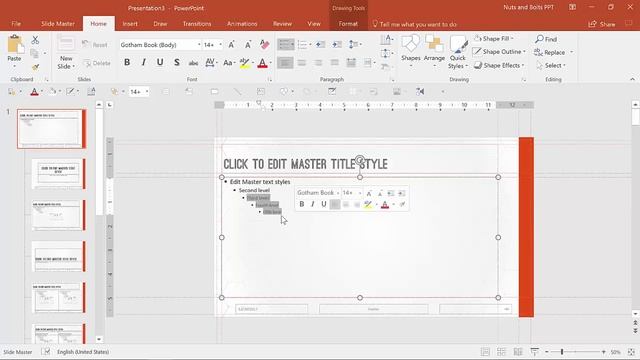Click the Share button

(x=602, y=24)
